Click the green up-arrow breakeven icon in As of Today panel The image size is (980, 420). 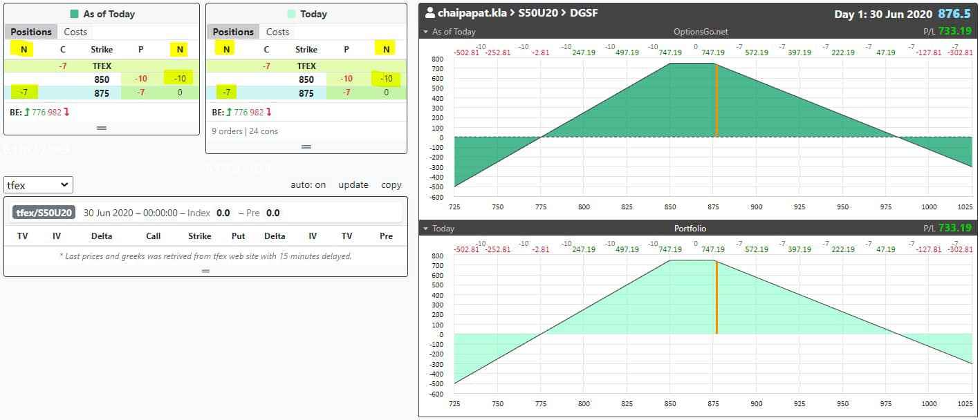point(27,112)
